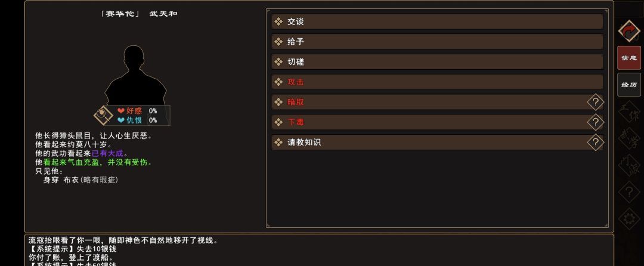Open help for 暗取 (steal) option
This screenshot has width=644, height=266.
point(595,102)
